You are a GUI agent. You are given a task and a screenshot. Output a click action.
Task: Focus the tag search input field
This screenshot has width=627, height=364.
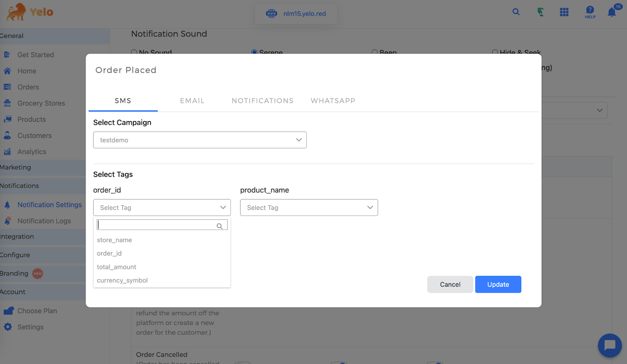pos(162,225)
